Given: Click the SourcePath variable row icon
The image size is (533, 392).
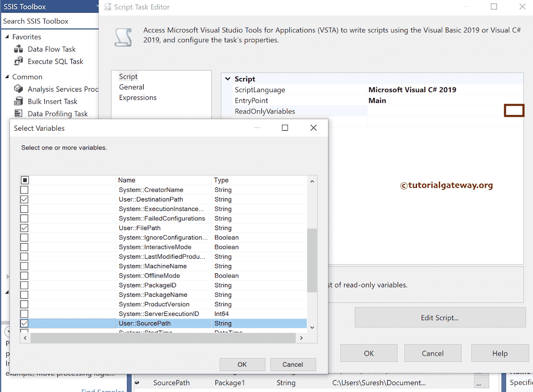Looking at the screenshot, I should coord(137,383).
